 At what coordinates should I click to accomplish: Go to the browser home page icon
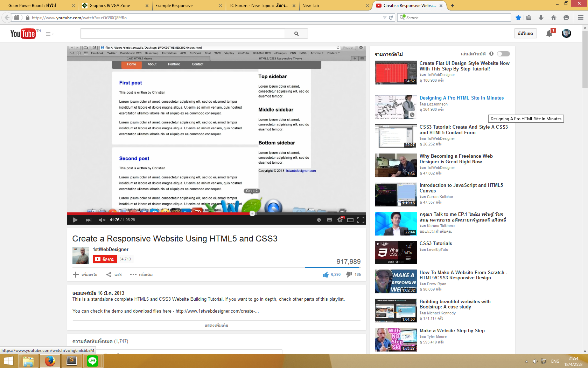tap(554, 18)
